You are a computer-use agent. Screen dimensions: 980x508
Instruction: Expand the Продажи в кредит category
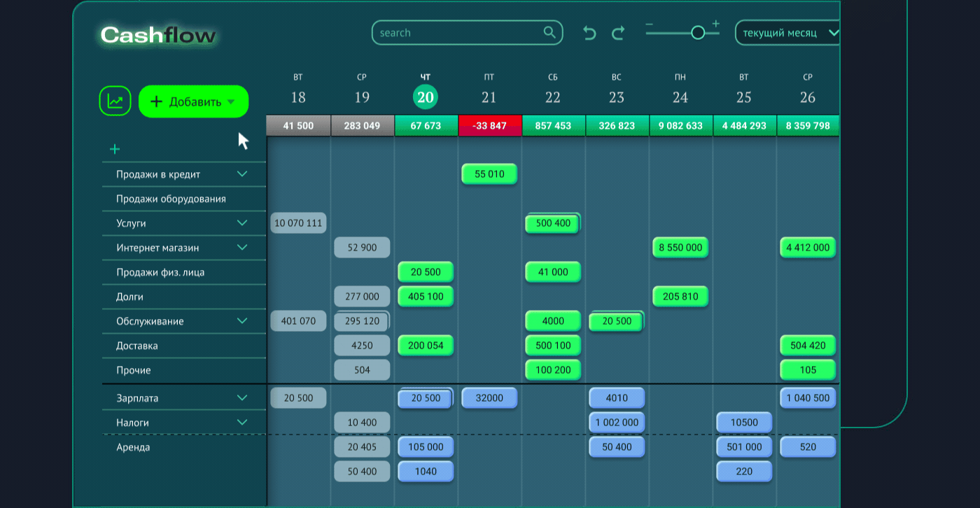242,174
